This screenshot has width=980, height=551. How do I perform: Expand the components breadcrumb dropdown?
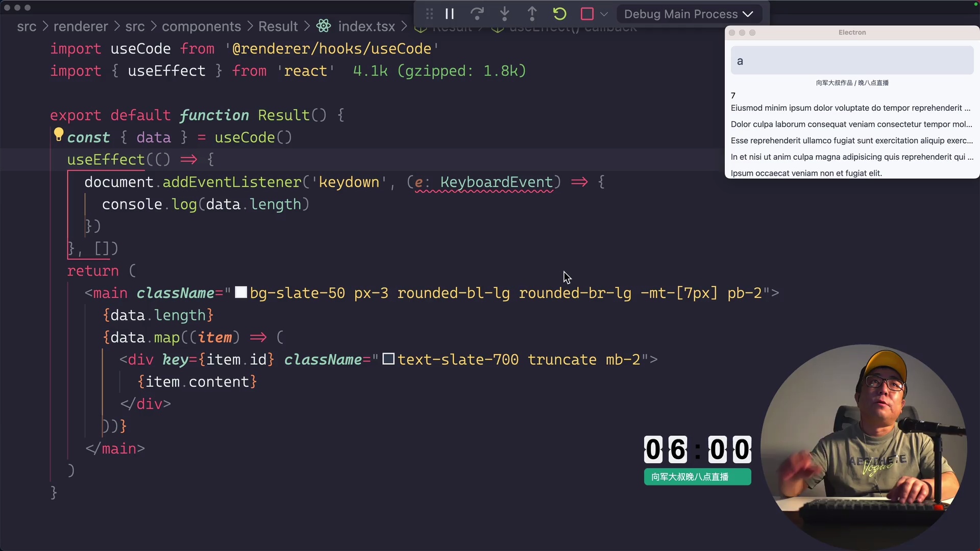point(201,26)
